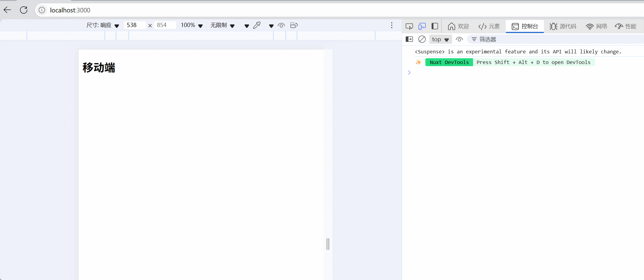Image resolution: width=644 pixels, height=280 pixels.
Task: Click the Suspense experimental feature message
Action: click(x=518, y=52)
